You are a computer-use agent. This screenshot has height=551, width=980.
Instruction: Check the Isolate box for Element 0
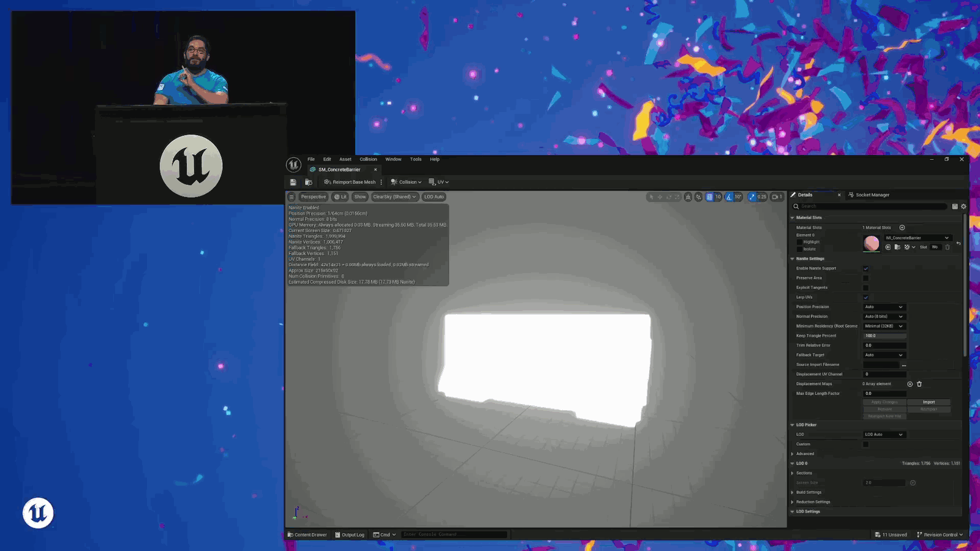(799, 249)
